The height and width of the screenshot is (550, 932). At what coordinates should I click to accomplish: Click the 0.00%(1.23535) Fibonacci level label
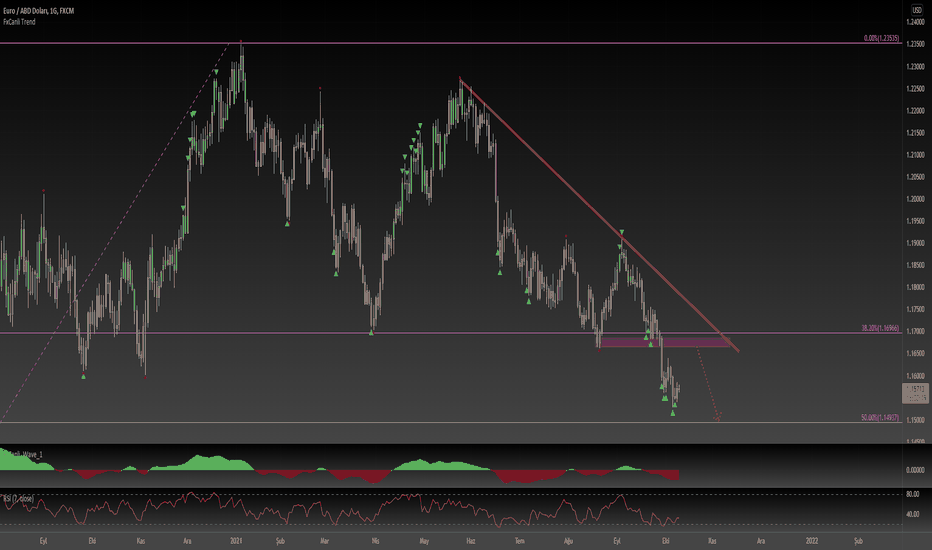pyautogui.click(x=881, y=38)
